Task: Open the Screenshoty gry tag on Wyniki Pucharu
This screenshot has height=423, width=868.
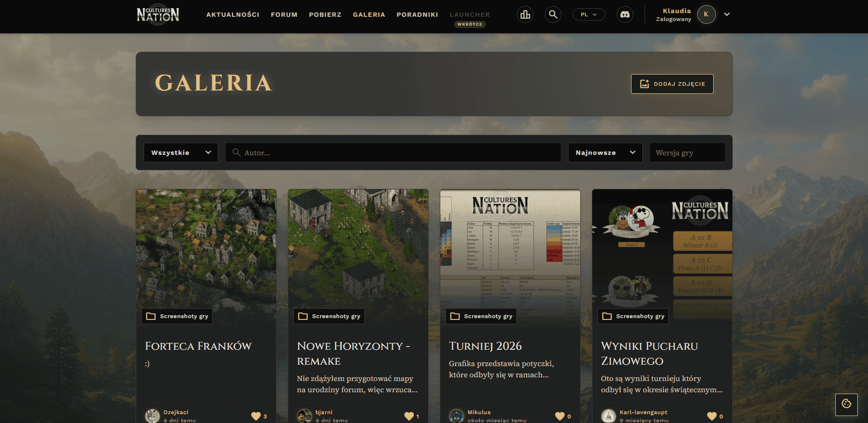Action: [x=633, y=316]
